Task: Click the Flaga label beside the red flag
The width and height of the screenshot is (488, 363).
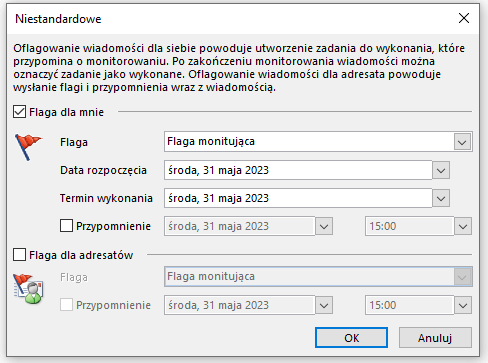Action: 74,143
